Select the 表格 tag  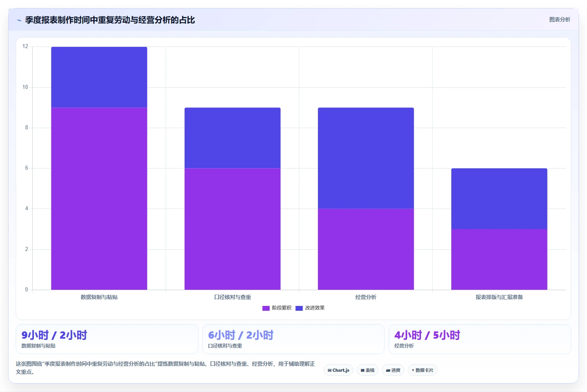[368, 370]
